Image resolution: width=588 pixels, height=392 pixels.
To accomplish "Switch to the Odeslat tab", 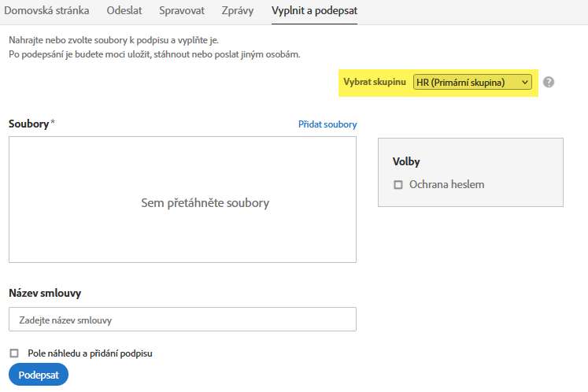I will pyautogui.click(x=124, y=12).
